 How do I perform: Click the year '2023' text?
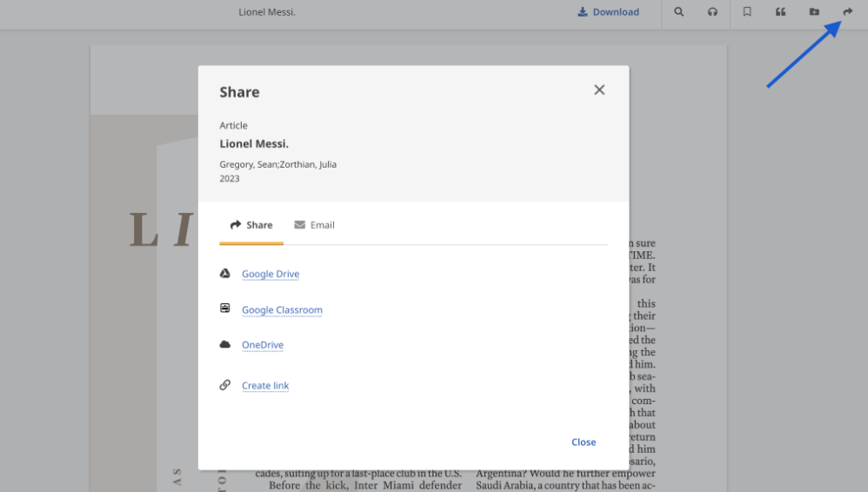230,179
